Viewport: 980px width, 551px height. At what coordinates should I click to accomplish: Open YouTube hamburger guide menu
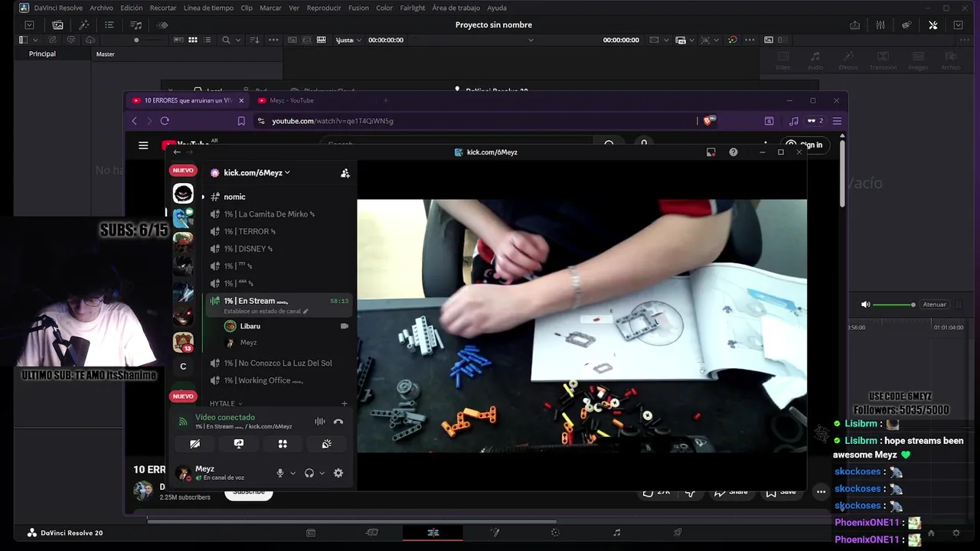pos(143,145)
